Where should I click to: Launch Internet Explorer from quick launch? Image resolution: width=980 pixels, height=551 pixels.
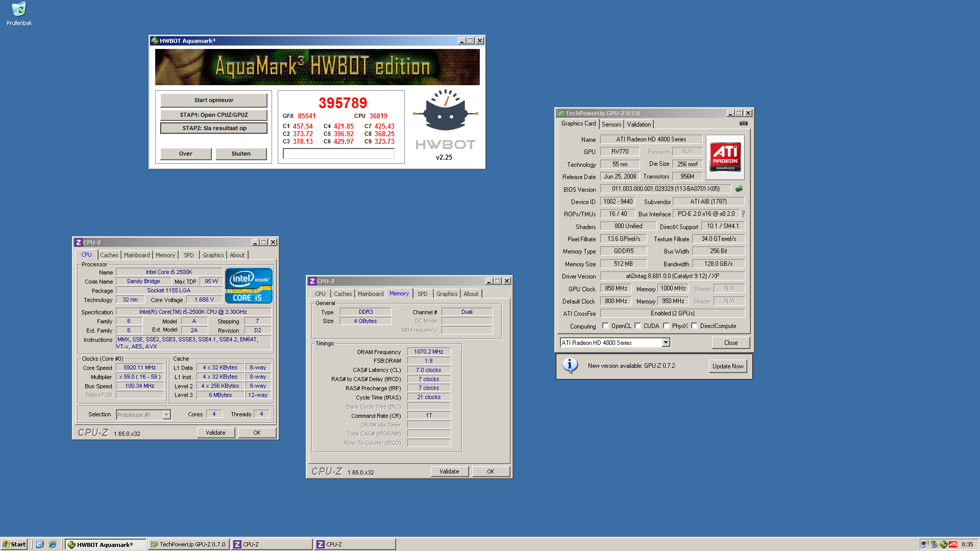tap(53, 544)
